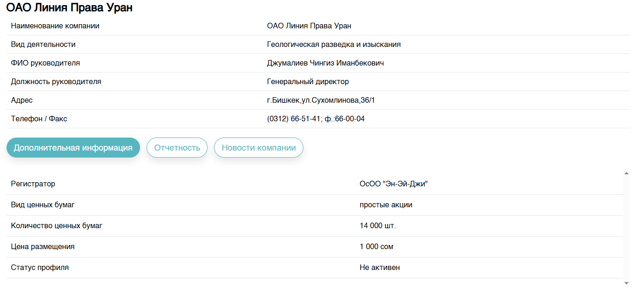Click the Генеральный директор position value

pyautogui.click(x=308, y=82)
